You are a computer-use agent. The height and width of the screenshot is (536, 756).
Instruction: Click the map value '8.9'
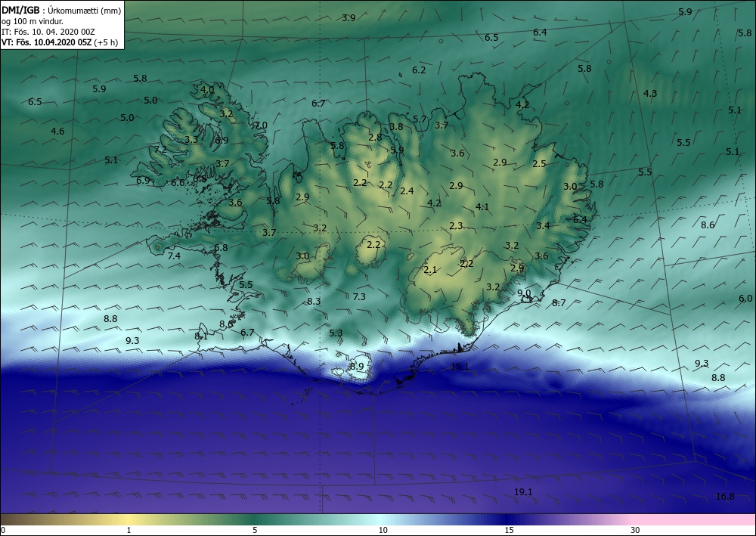(x=356, y=367)
